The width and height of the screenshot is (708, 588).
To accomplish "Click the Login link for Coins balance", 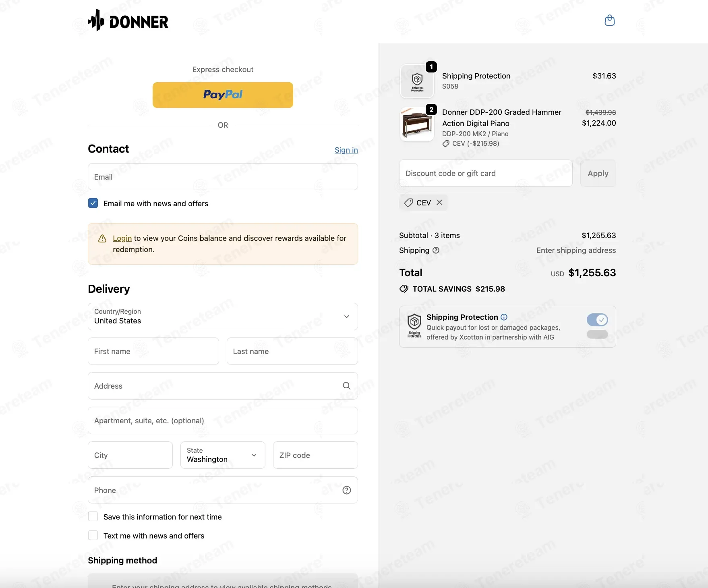I will pyautogui.click(x=122, y=238).
